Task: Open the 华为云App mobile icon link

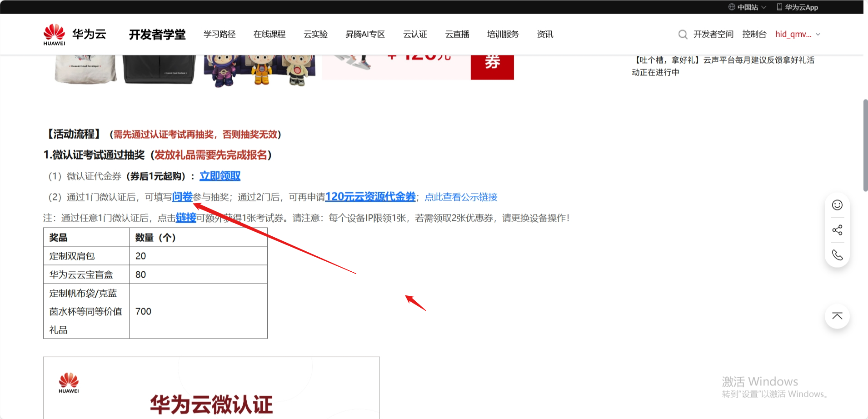Action: [779, 7]
